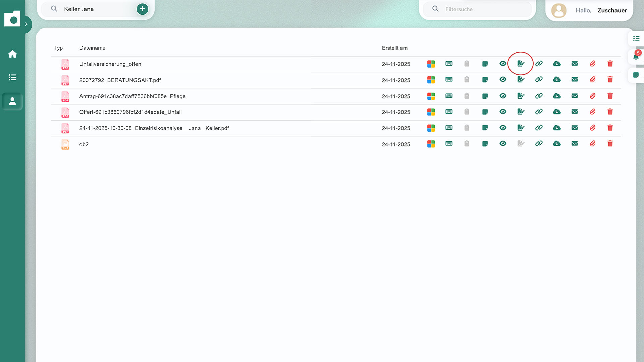View Antrag Pflege document via eye icon
Viewport: 644px width, 362px height.
[503, 96]
